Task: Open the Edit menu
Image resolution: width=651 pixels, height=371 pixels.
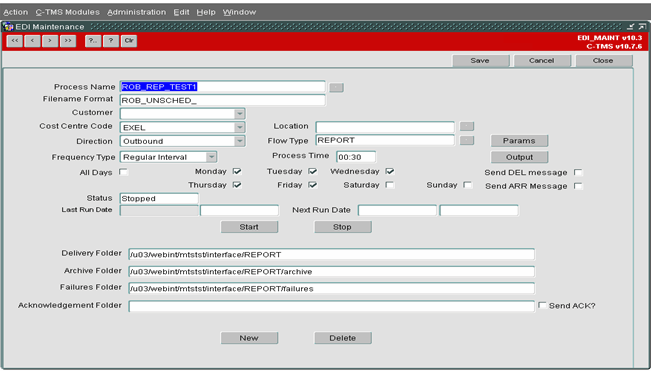Action: pos(181,12)
